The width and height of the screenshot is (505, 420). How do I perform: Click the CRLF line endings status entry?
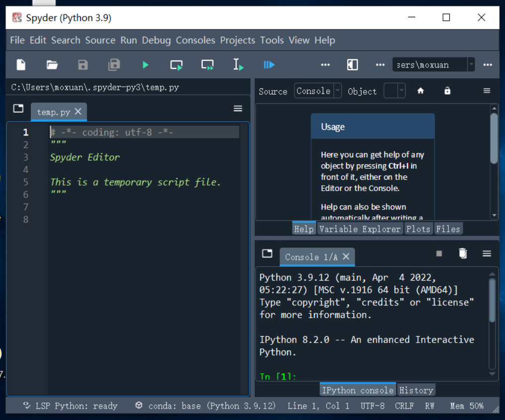[404, 406]
